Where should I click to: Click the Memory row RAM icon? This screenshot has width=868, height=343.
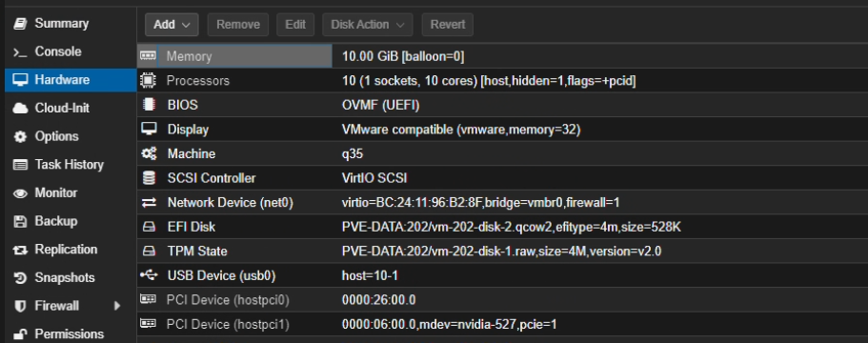(x=148, y=56)
